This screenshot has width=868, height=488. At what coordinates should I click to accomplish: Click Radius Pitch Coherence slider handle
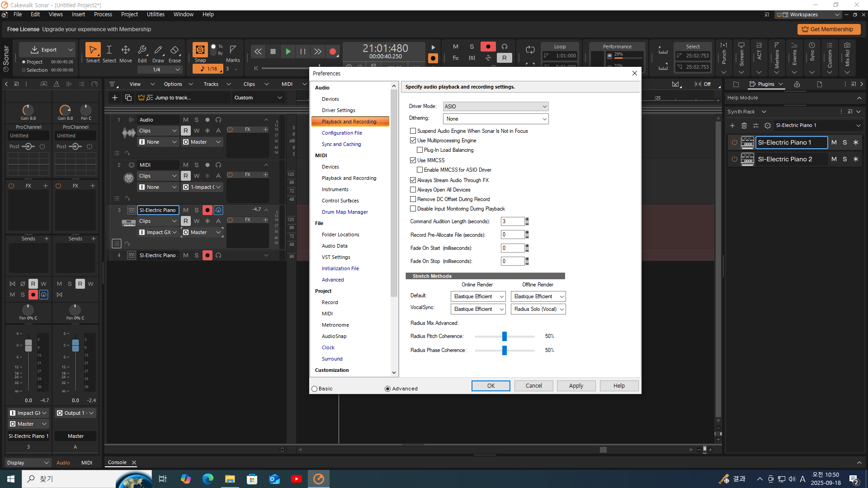coord(505,337)
